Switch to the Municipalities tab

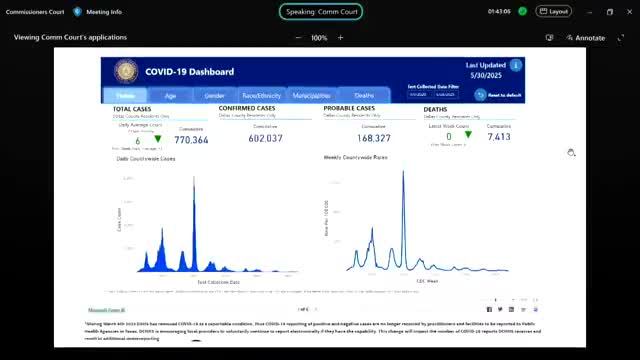[312, 96]
